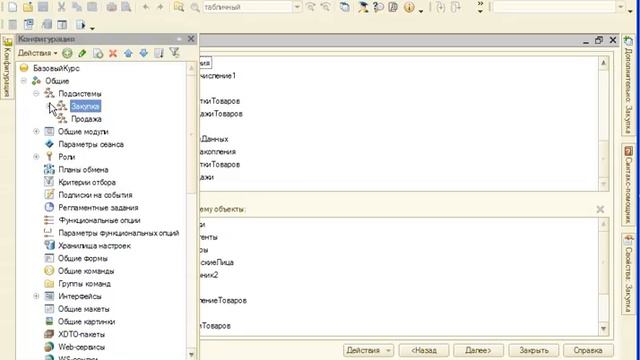Click the Copy object icon in Configuration panel
The width and height of the screenshot is (640, 360).
tap(98, 53)
